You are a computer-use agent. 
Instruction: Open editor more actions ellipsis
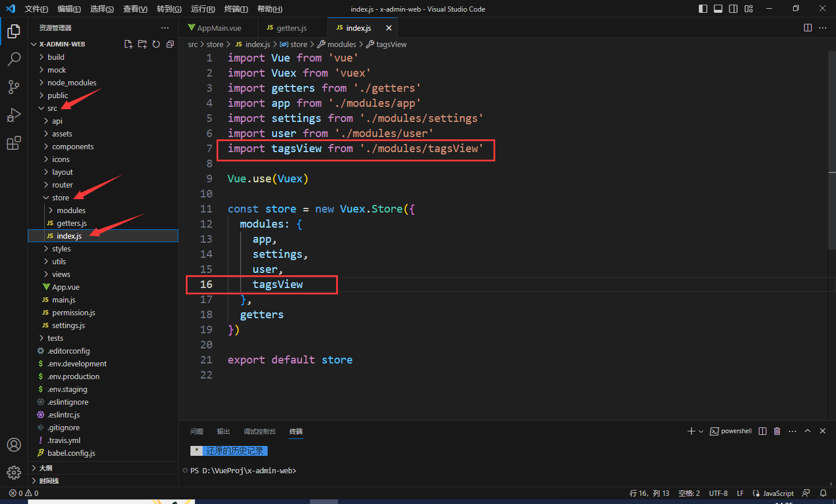[823, 28]
